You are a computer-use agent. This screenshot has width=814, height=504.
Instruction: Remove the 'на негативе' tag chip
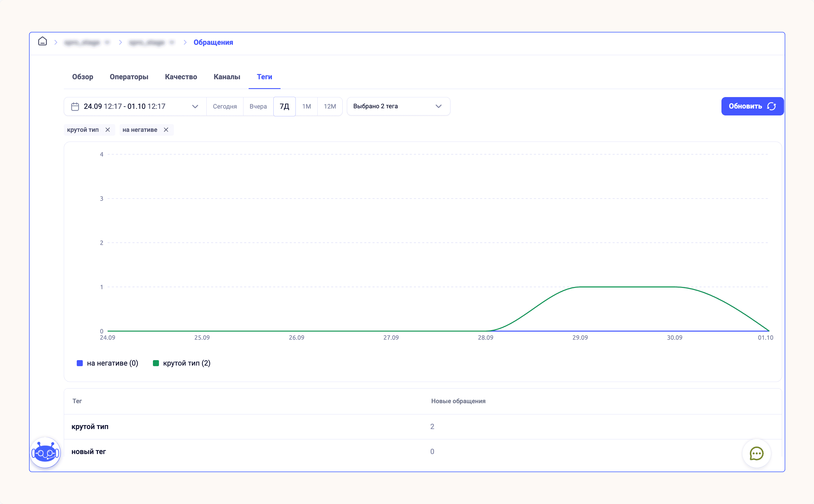click(x=166, y=130)
